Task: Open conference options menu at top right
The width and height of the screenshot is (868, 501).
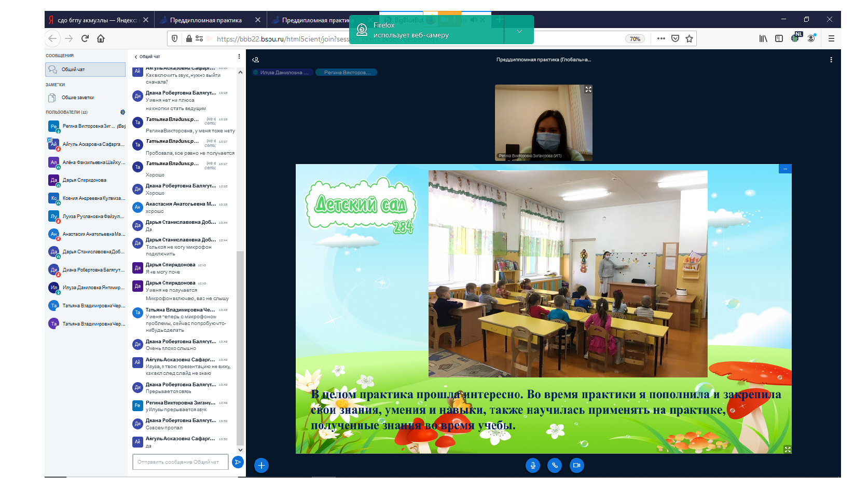Action: point(831,60)
